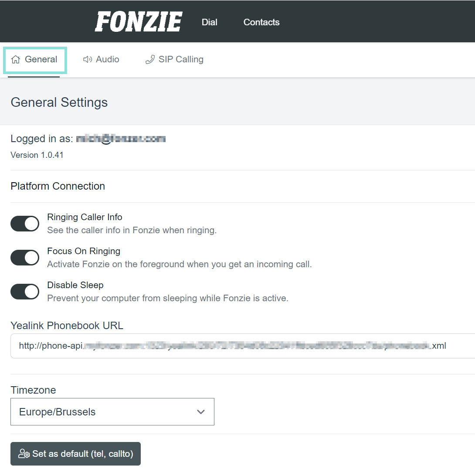Click the user-gear icon on Set as default
The height and width of the screenshot is (476, 475).
coord(24,453)
